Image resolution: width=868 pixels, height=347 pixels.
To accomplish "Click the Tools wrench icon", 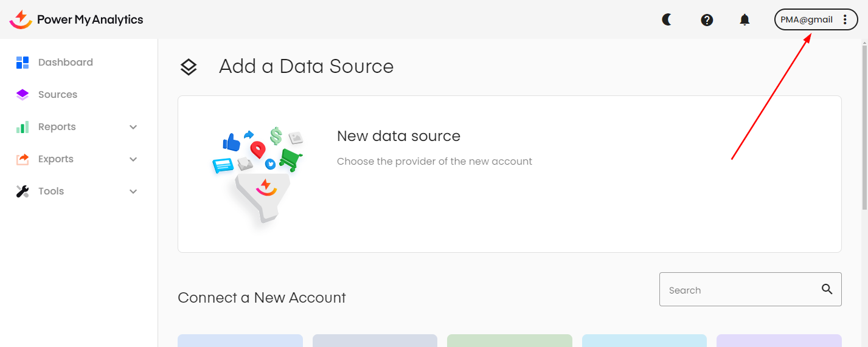I will pyautogui.click(x=23, y=191).
